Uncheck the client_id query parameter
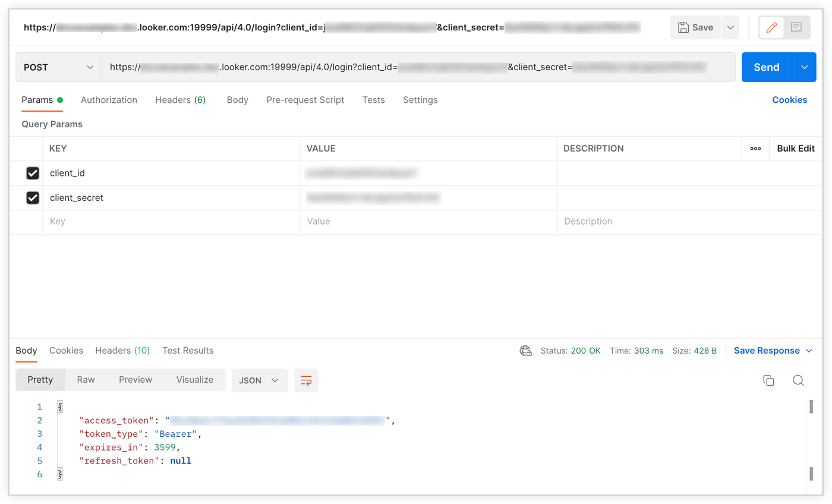 click(x=33, y=173)
